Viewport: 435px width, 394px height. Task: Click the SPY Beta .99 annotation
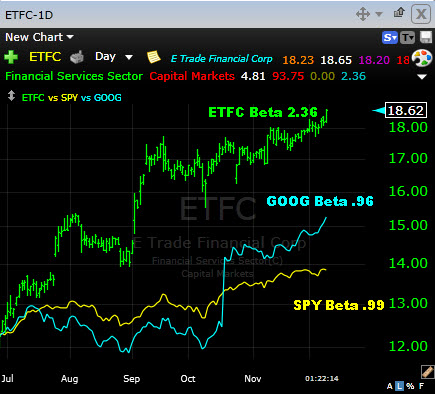(339, 305)
